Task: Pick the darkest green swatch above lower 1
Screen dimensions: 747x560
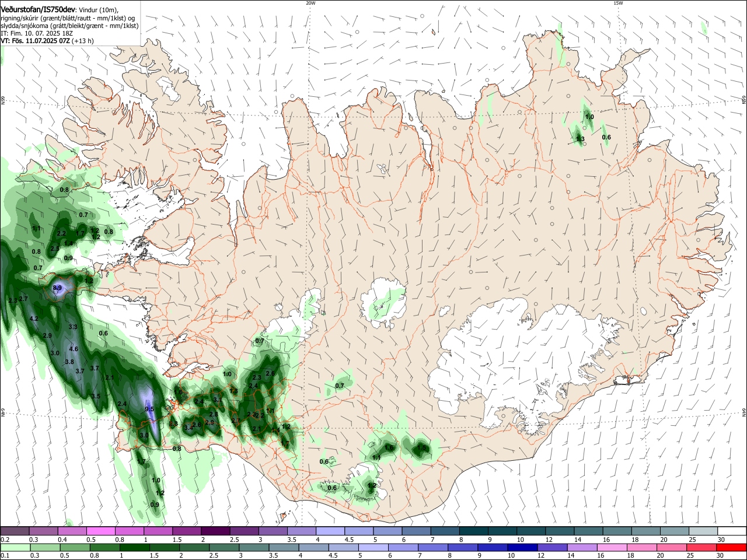Action: (134, 547)
